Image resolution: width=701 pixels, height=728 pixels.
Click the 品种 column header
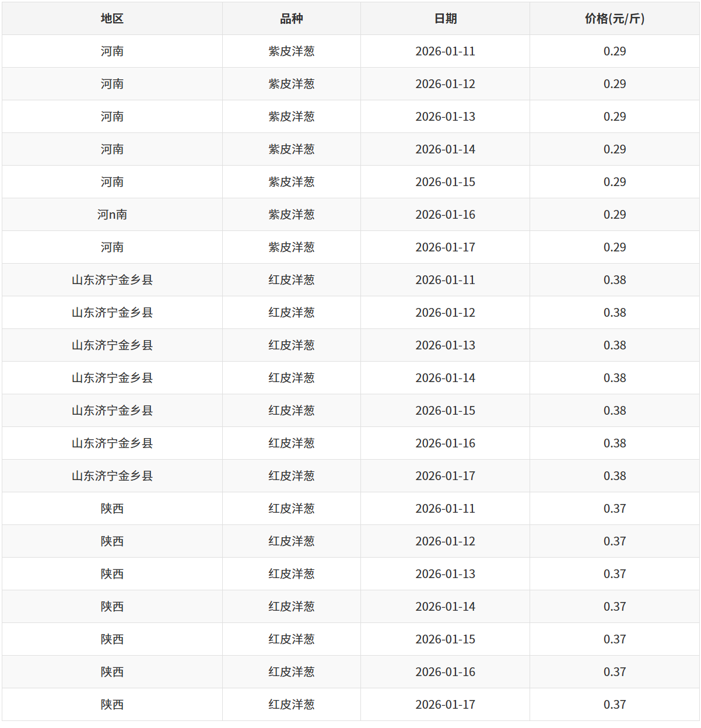pos(291,19)
